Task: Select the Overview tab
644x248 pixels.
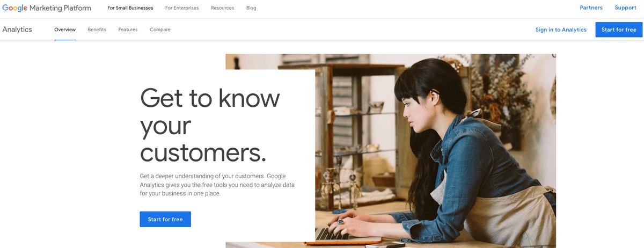Action: (x=65, y=30)
